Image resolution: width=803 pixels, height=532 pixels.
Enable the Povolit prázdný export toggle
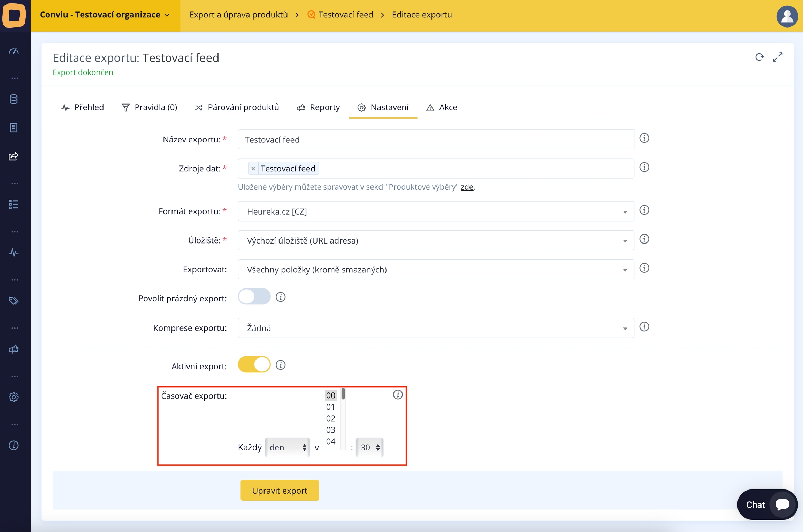[x=254, y=297]
